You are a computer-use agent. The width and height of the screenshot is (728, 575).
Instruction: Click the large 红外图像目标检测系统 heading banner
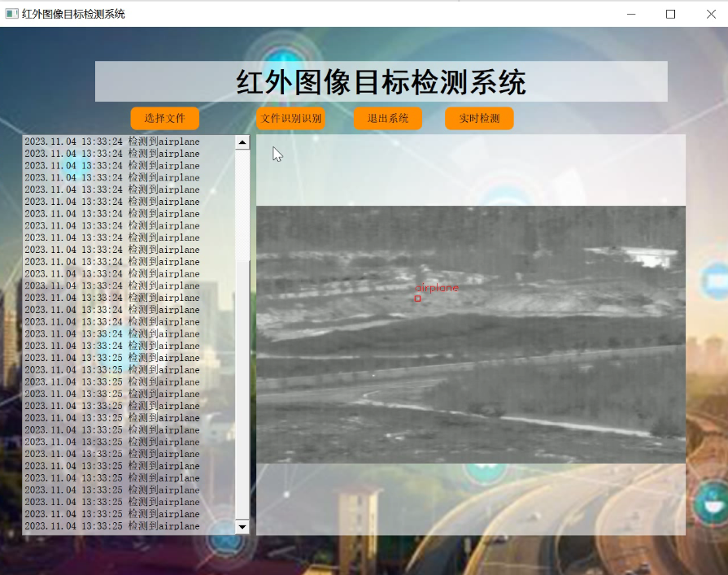[381, 81]
